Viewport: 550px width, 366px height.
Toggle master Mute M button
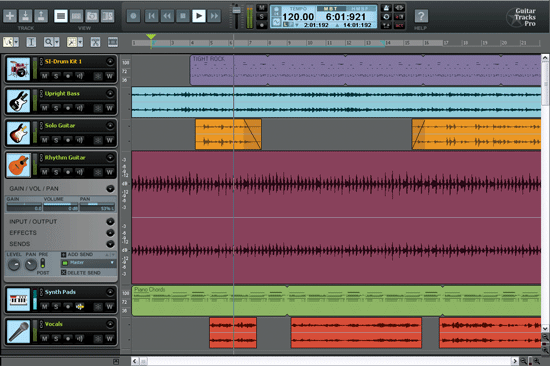pyautogui.click(x=261, y=8)
